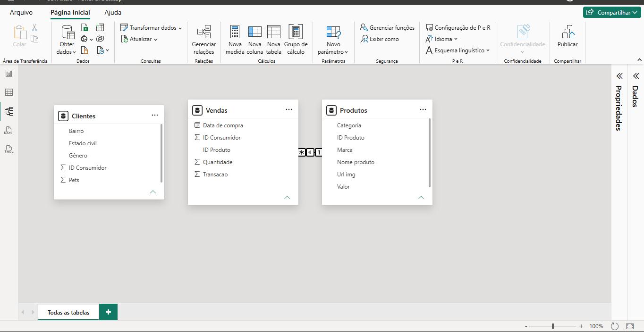Select Todas as tabelas tab
The image size is (644, 332).
point(68,312)
